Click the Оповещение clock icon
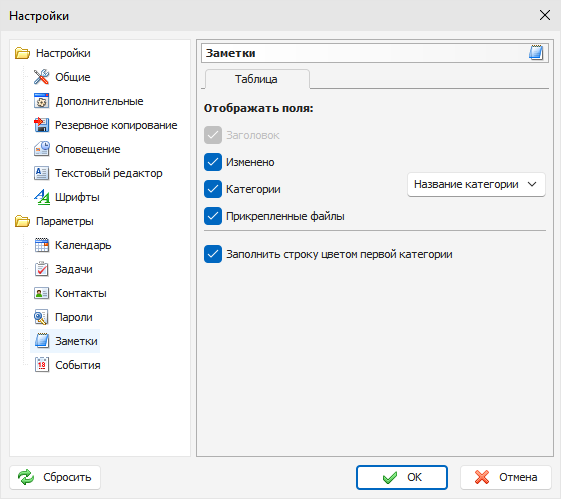Viewport: 561px width, 499px height. click(x=42, y=149)
